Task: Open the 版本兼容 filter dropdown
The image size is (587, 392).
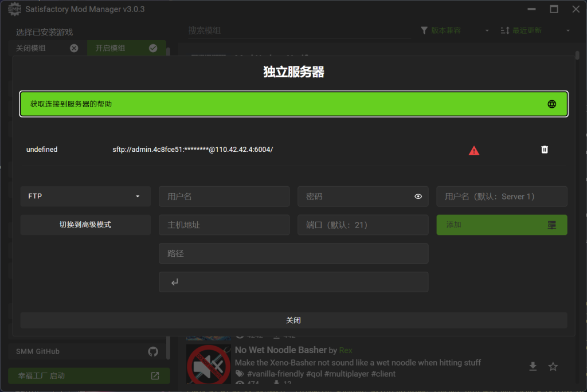Action: (x=455, y=30)
